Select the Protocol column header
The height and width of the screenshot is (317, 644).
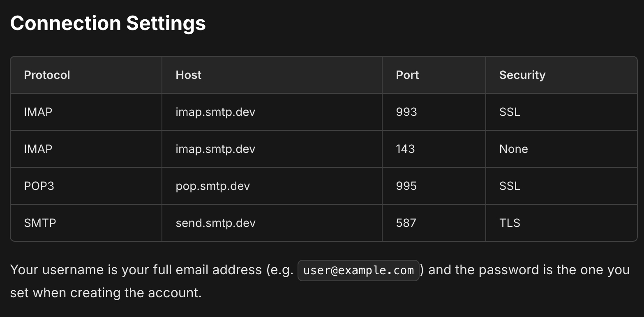47,75
